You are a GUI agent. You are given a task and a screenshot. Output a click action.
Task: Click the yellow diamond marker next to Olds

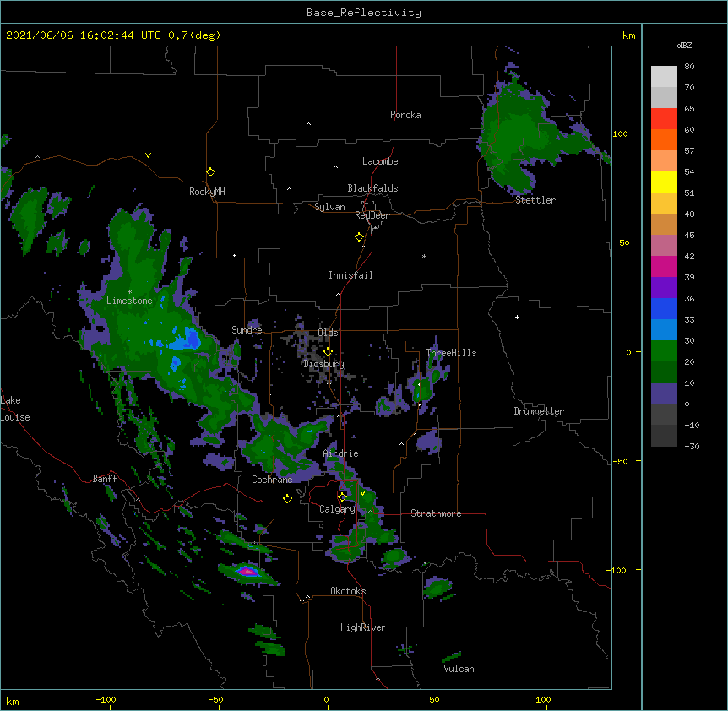(x=328, y=352)
